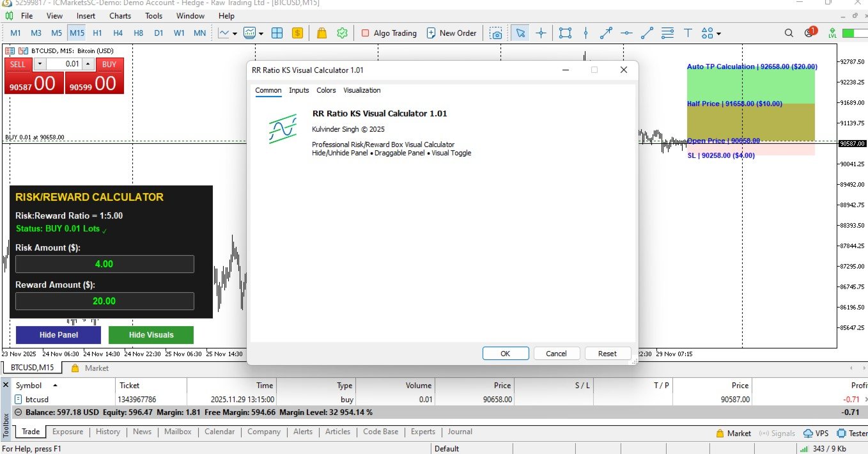The image size is (868, 454).
Task: Open the Colors tab in dialog
Action: tap(326, 90)
